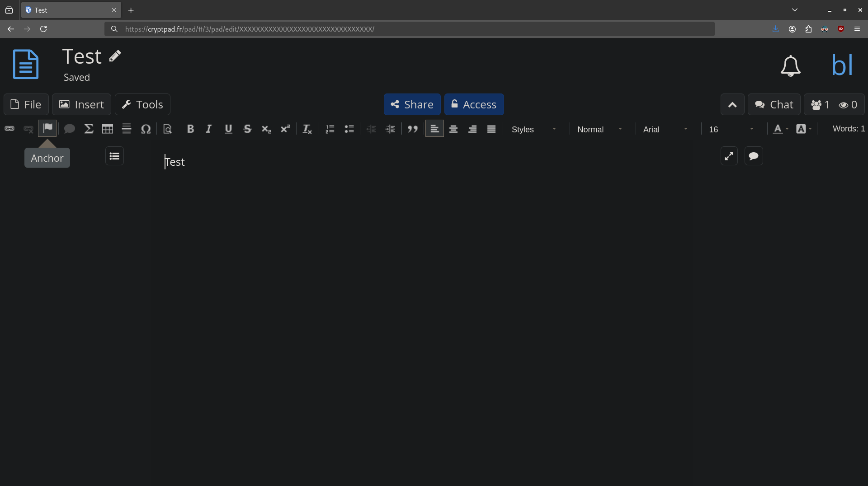This screenshot has width=868, height=486.
Task: Open the special character Omega tool
Action: pos(146,129)
